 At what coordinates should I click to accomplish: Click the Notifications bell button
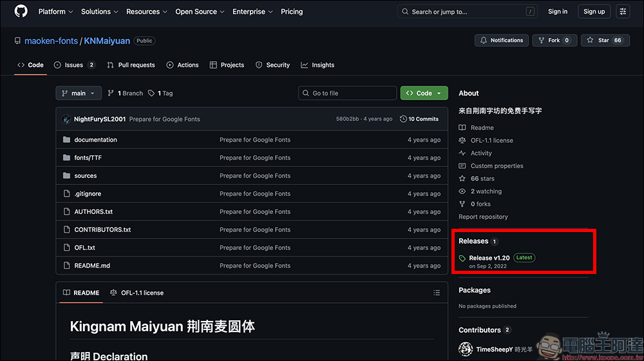coord(502,41)
